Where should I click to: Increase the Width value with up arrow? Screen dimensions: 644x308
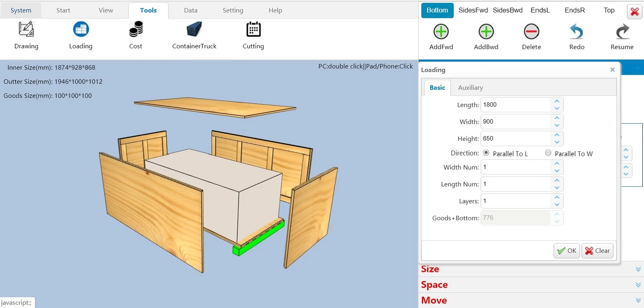coord(557,118)
